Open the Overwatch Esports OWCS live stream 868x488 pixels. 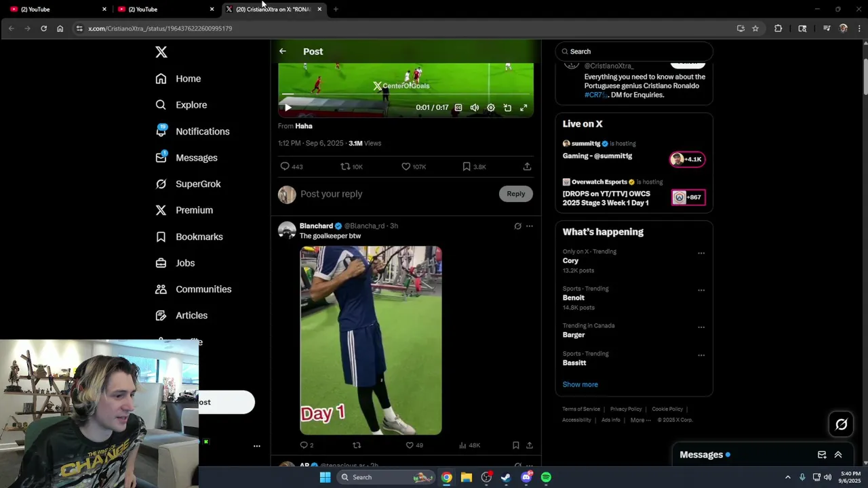634,193
